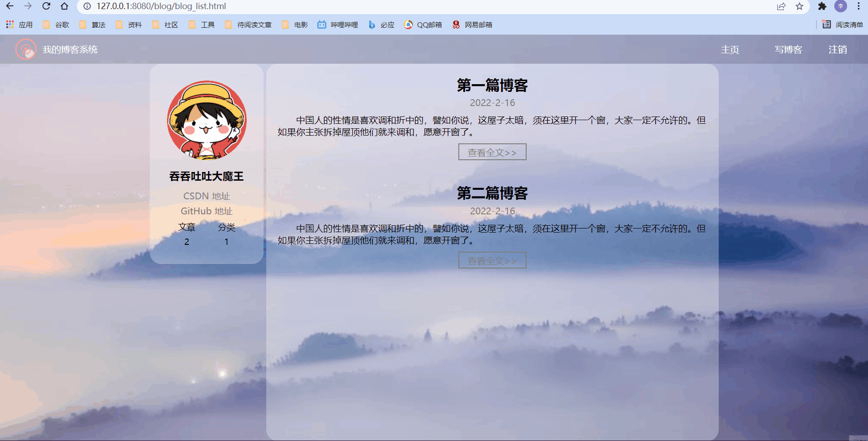868x441 pixels.
Task: Click the blog system logo in the navbar
Action: pyautogui.click(x=26, y=49)
